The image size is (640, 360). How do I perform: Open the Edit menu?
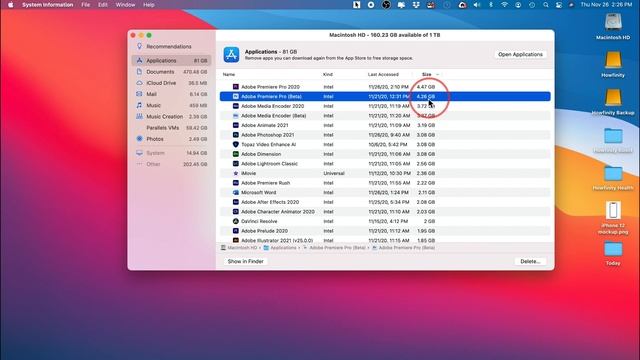pos(102,5)
